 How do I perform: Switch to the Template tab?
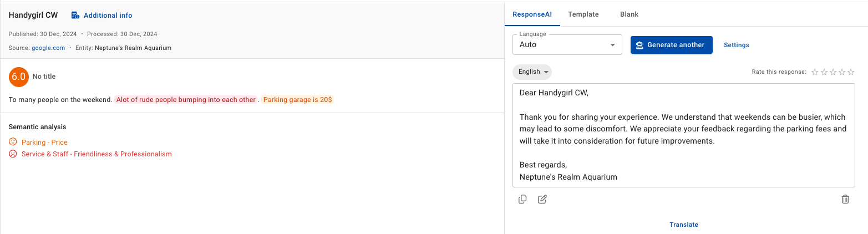[583, 14]
